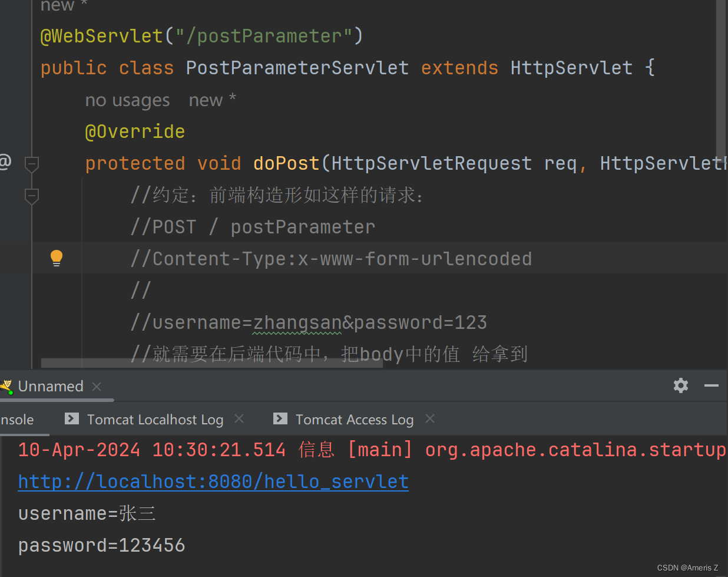Click the arrow icon beside Tomcat Access Log
The image size is (728, 577).
[280, 419]
